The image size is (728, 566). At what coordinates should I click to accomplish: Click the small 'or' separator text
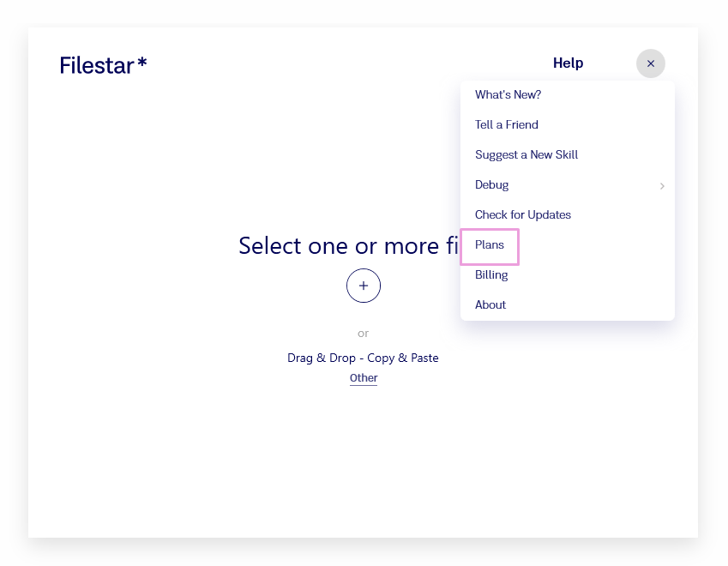point(364,334)
